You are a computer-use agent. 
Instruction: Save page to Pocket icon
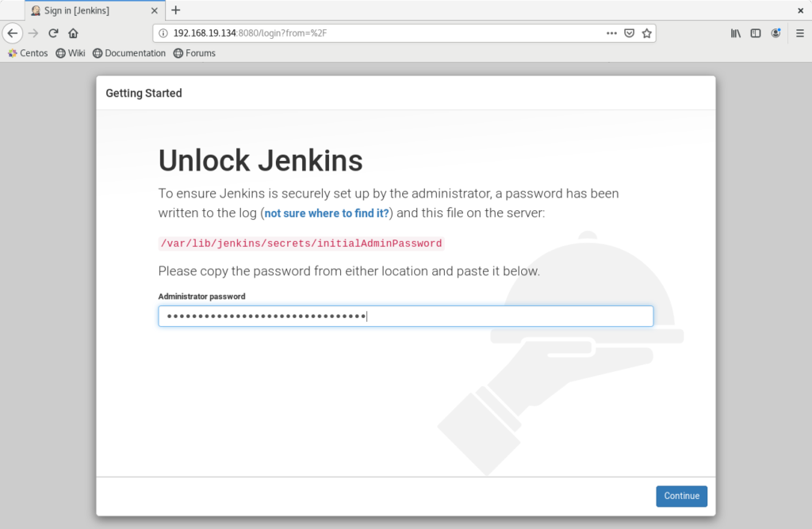coord(629,33)
